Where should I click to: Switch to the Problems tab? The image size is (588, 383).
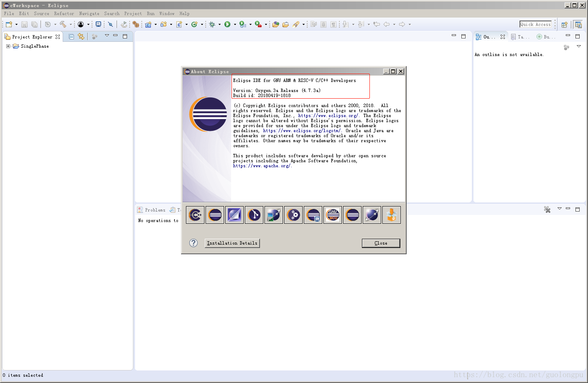coord(152,210)
